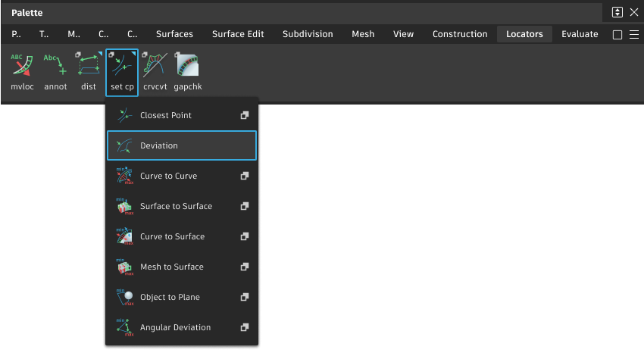The width and height of the screenshot is (644, 356).
Task: Click the palette collapse expand arrows button
Action: [617, 12]
